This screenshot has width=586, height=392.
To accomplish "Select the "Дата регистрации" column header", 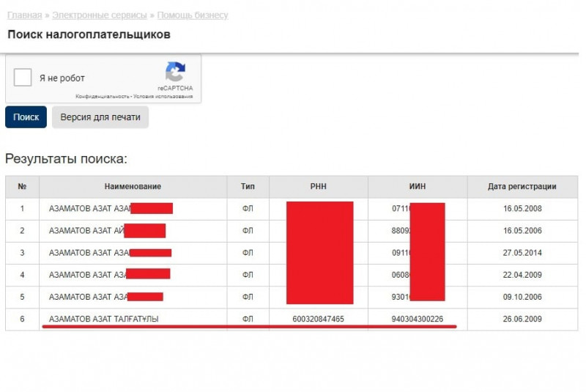I will point(522,187).
